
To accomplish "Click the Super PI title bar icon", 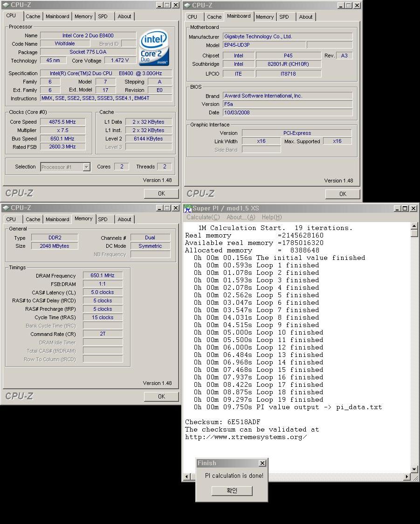I will click(188, 208).
